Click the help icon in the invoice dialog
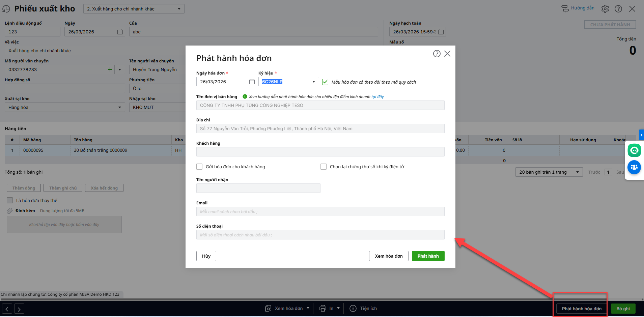Screen dimensions: 644x317 pyautogui.click(x=437, y=54)
